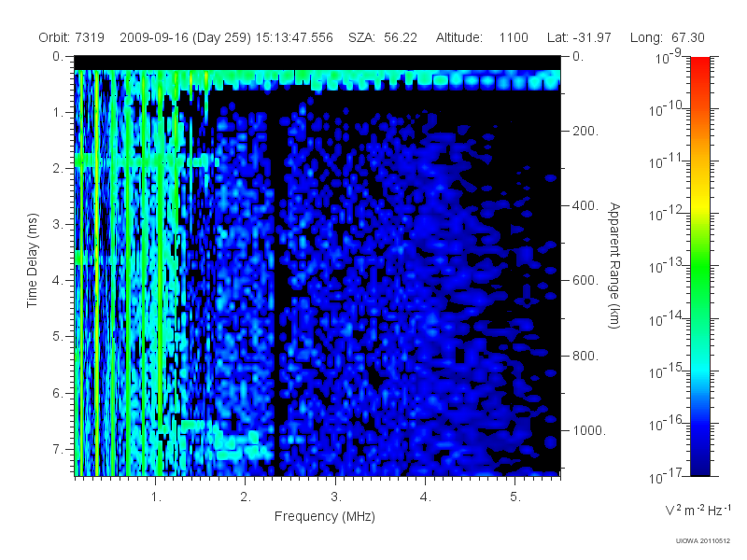
Task: Click the date 2009-09-16 (Day 259) label
Action: [185, 37]
